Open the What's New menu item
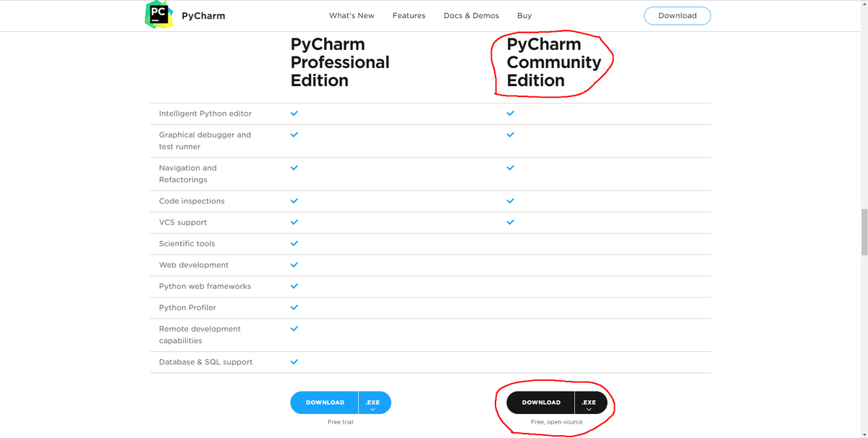Screen dimensions: 868x438 click(352, 15)
